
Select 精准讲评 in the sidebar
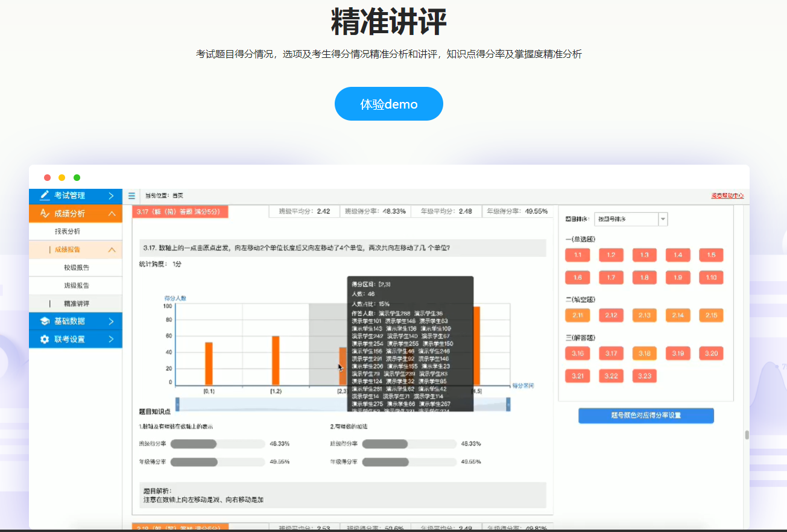(77, 303)
